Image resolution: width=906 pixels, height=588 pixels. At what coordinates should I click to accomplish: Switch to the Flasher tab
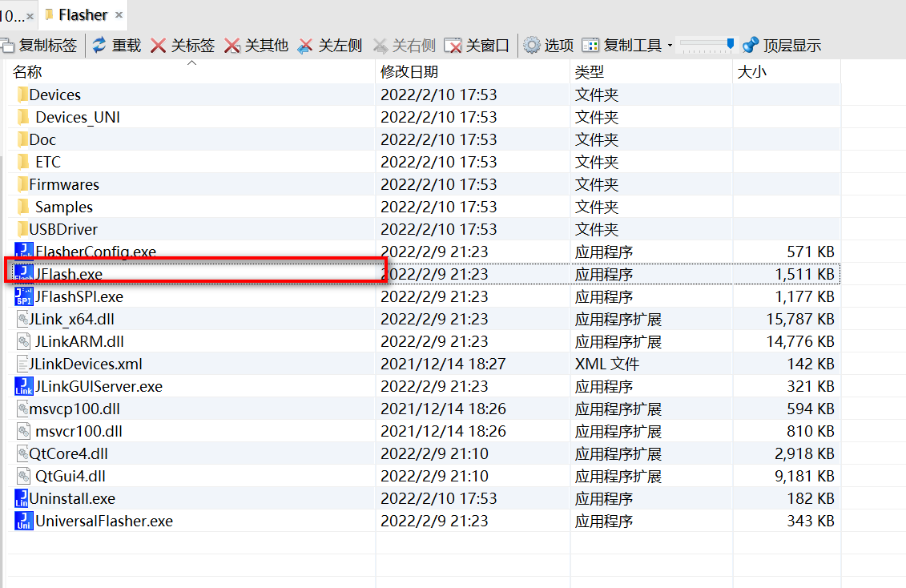(79, 14)
